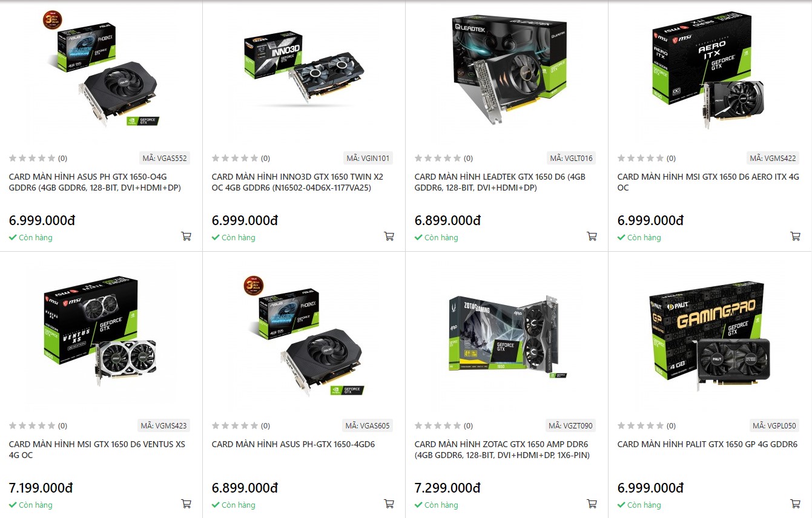Open link Card màn hình Palit GTX 1650 GP 4G
Viewport: 812px width, 518px height.
707,444
